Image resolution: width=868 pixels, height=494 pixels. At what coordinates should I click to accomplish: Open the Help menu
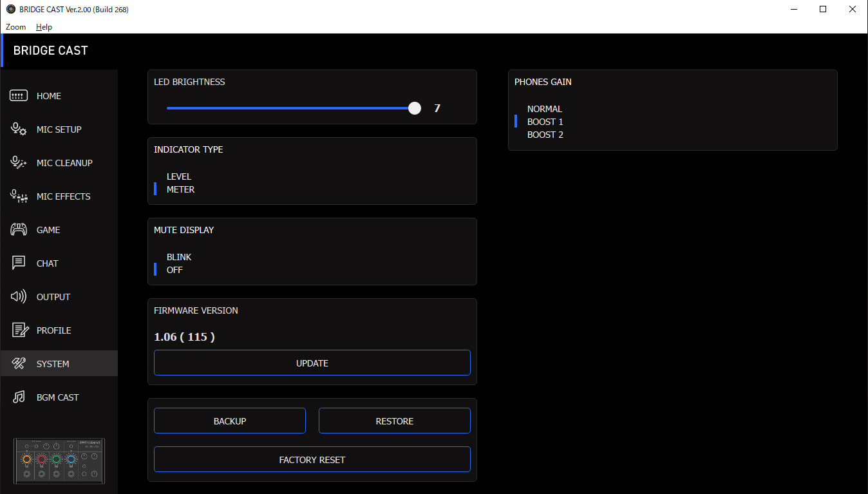point(44,27)
